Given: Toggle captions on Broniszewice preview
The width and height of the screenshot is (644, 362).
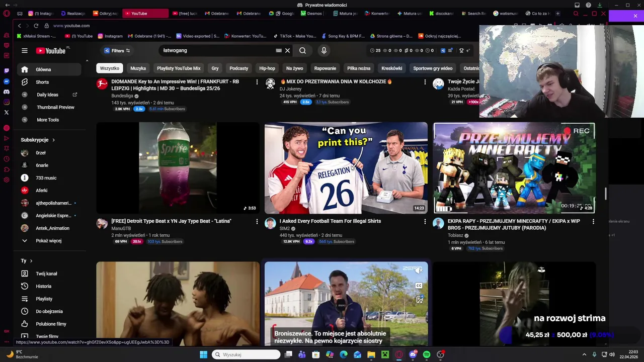Looking at the screenshot, I should click(419, 286).
